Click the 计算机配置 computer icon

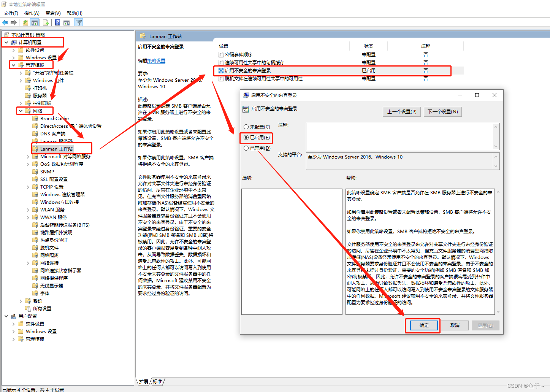(14, 42)
